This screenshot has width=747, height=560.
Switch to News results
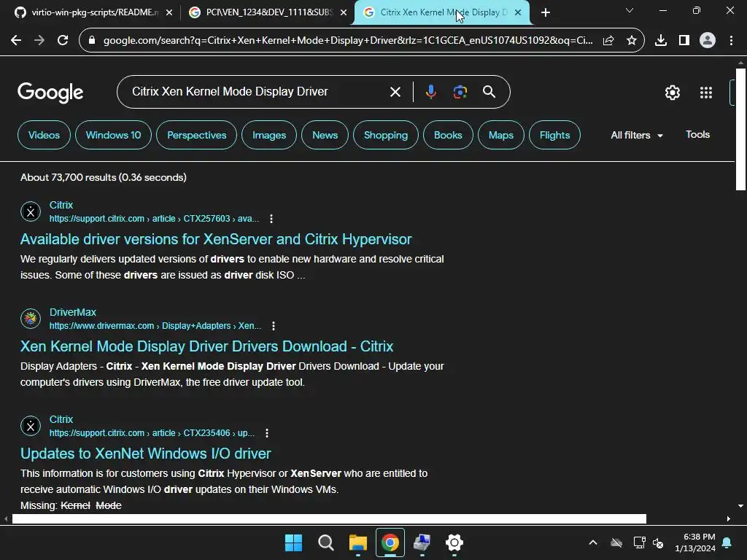pos(325,135)
